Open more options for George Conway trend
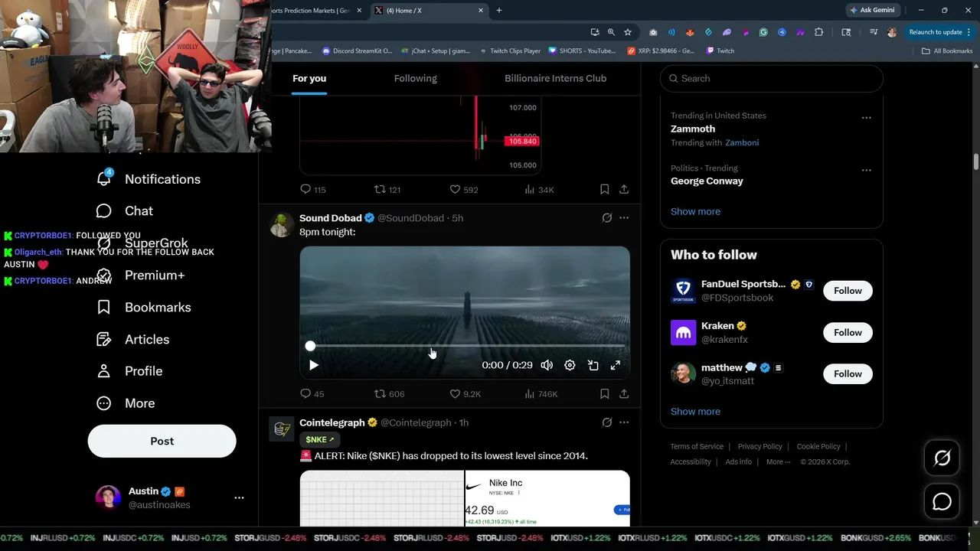This screenshot has width=980, height=551. pos(866,170)
